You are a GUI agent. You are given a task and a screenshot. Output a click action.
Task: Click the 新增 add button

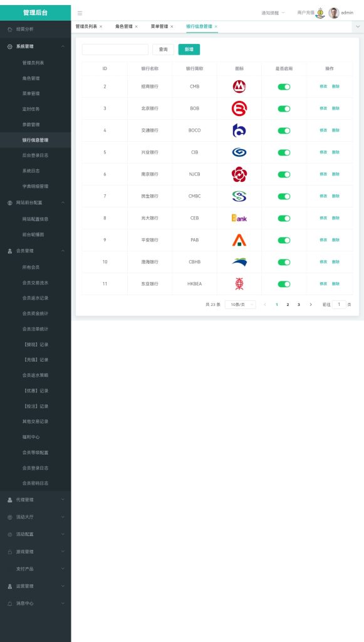tap(189, 50)
